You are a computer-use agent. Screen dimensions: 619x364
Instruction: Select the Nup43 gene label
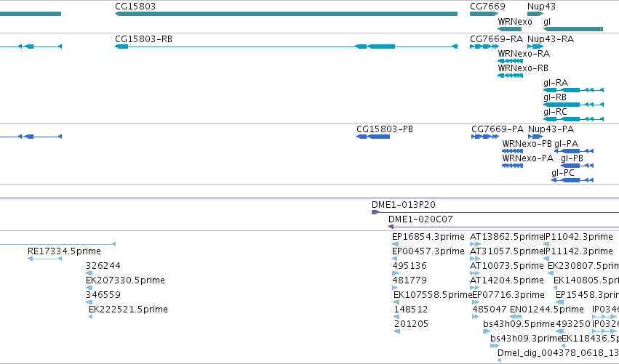click(x=541, y=7)
